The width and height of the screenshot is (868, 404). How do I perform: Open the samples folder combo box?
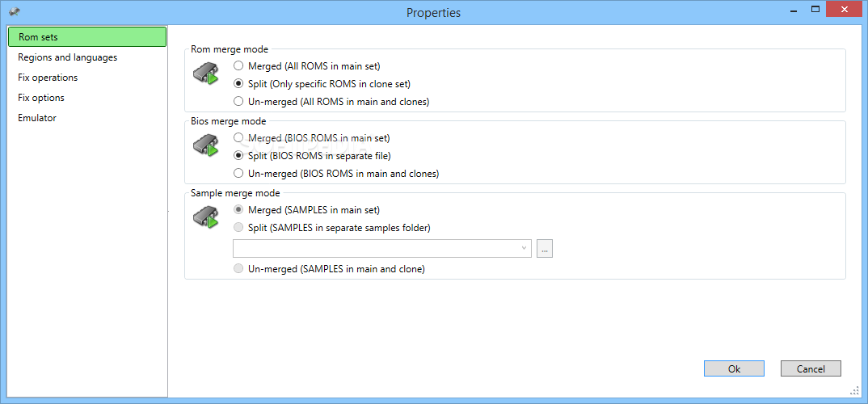click(382, 249)
